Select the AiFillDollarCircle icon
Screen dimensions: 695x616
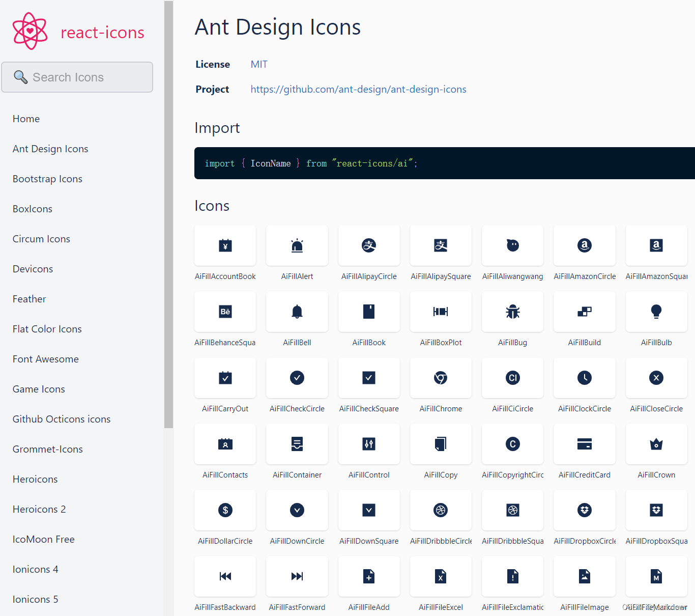coord(225,510)
